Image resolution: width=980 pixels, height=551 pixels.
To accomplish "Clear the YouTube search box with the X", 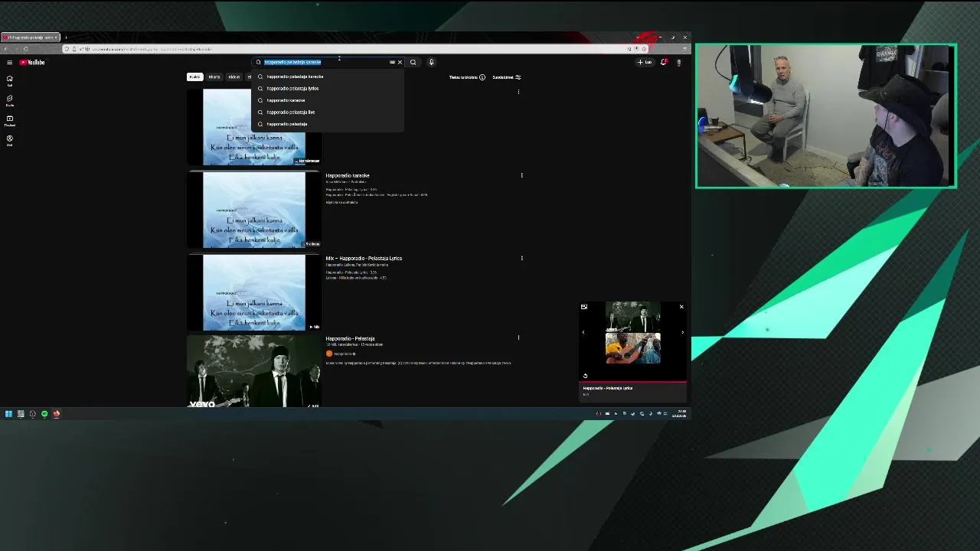I will [x=400, y=62].
